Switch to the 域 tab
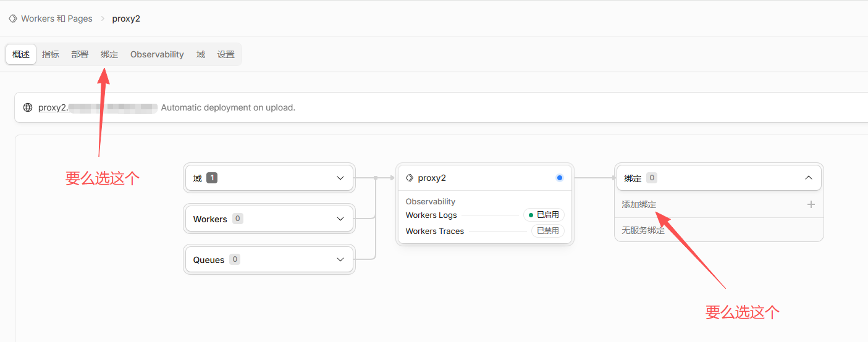The width and height of the screenshot is (868, 342). tap(201, 54)
